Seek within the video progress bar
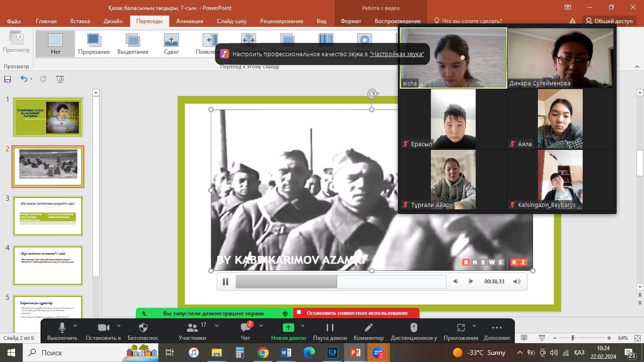Screen dimensions: 644x362 tap(341, 281)
